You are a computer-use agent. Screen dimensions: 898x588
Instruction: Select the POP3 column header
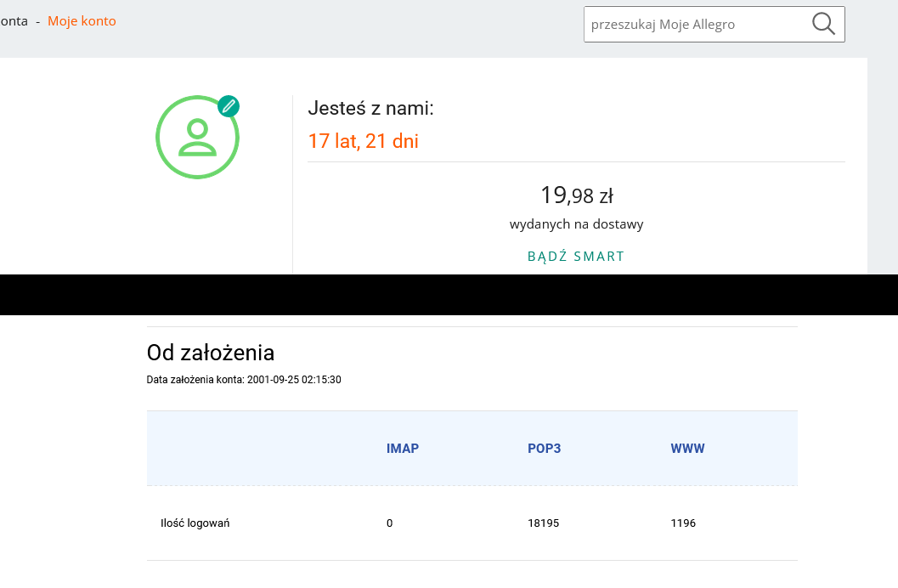[544, 449]
